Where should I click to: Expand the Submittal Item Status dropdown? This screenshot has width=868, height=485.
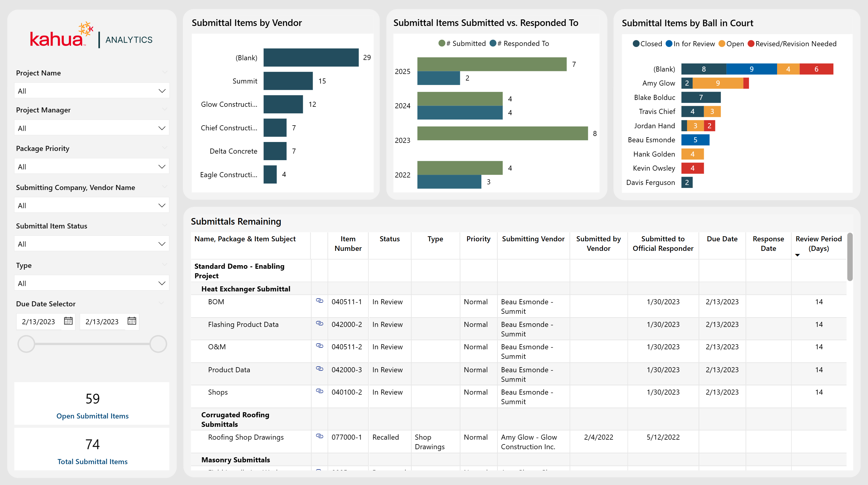coord(92,244)
